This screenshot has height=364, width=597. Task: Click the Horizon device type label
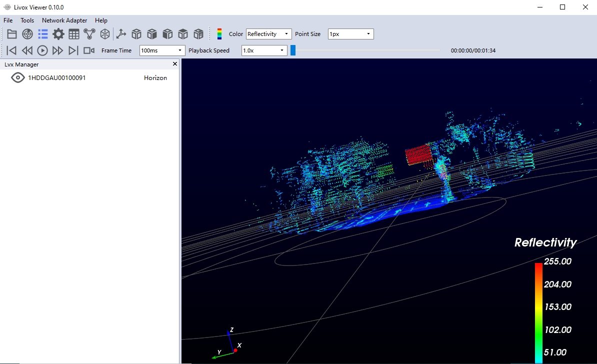(155, 77)
